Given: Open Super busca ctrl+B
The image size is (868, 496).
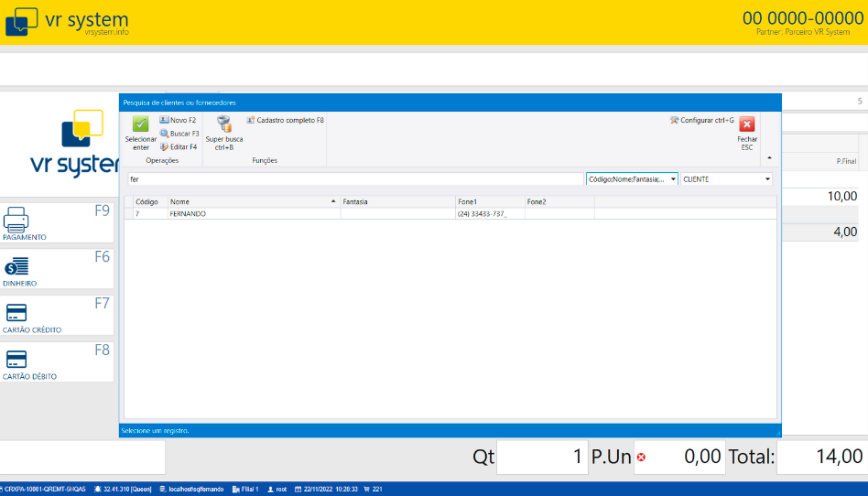Looking at the screenshot, I should click(223, 124).
